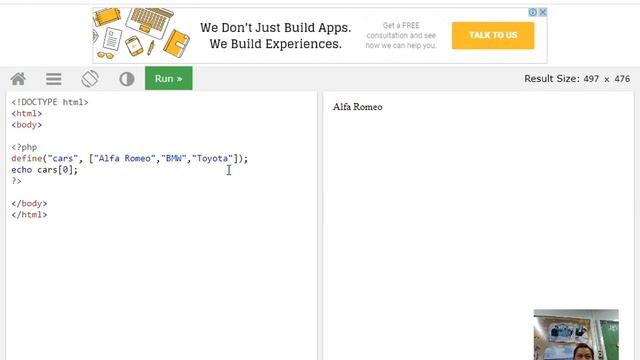Click the closing ?> tag line
The height and width of the screenshot is (360, 640).
point(16,181)
